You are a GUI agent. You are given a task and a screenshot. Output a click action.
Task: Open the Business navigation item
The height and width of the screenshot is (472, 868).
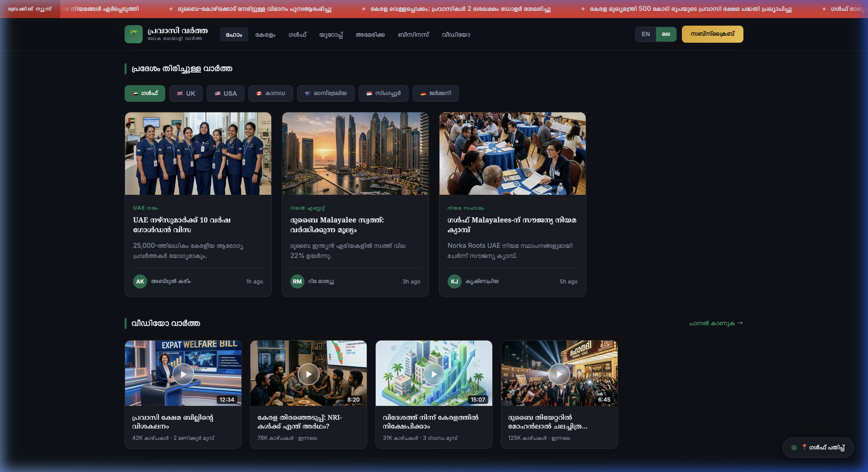413,34
